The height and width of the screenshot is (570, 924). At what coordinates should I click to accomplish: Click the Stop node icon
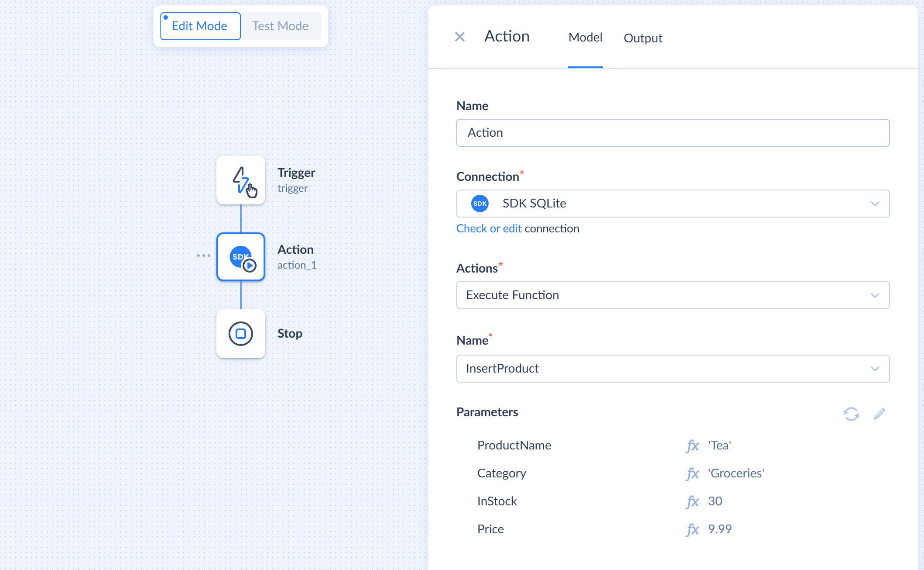click(x=241, y=334)
